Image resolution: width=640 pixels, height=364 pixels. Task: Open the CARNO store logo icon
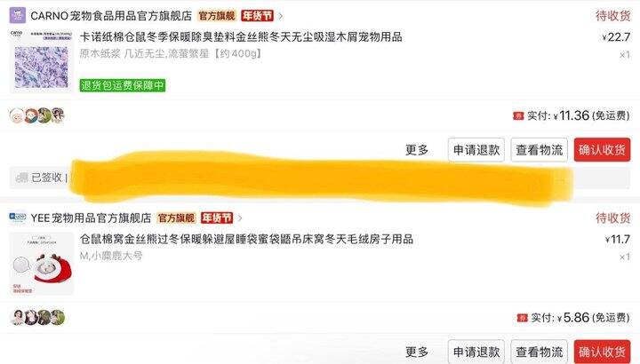tap(18, 15)
